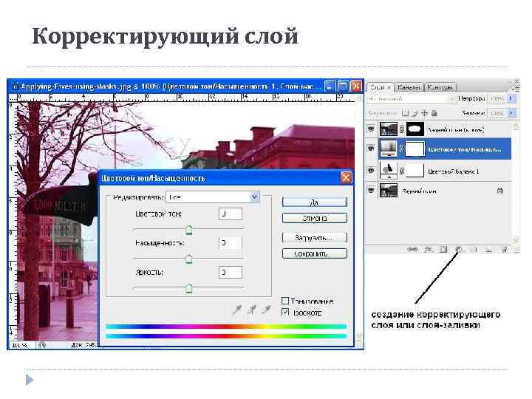Image resolution: width=532 pixels, height=399 pixels.
Task: Click the lower hue color bar in dialog
Action: [x=226, y=336]
